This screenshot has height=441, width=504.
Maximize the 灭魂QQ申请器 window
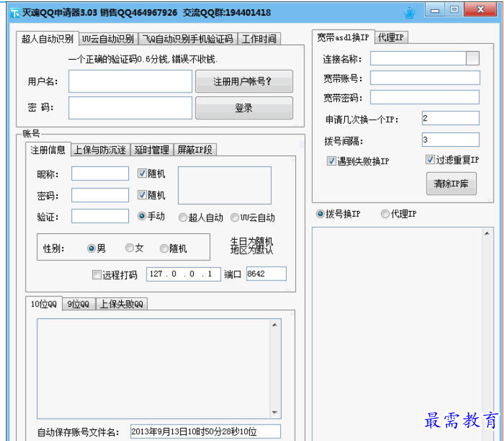454,10
